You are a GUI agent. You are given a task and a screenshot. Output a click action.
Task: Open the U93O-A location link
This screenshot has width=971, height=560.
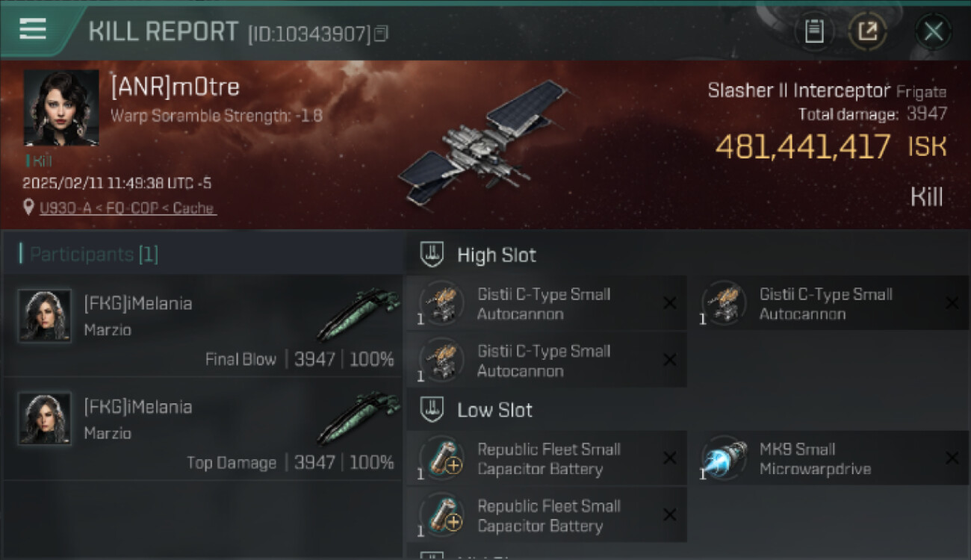point(127,208)
